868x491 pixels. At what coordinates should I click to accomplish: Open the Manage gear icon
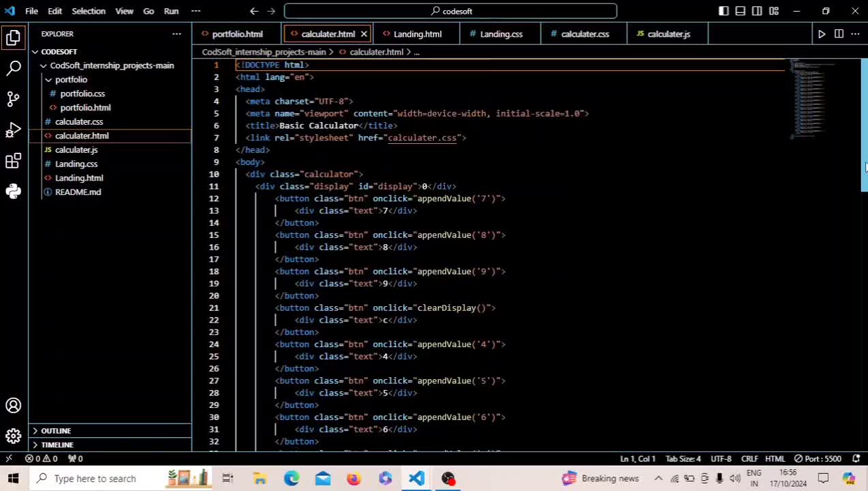point(14,436)
